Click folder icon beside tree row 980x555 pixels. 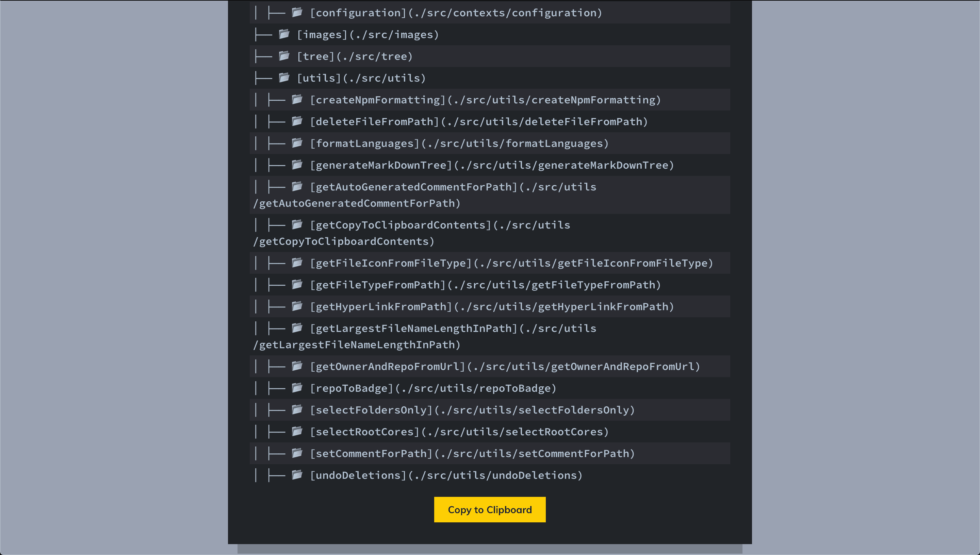point(284,56)
